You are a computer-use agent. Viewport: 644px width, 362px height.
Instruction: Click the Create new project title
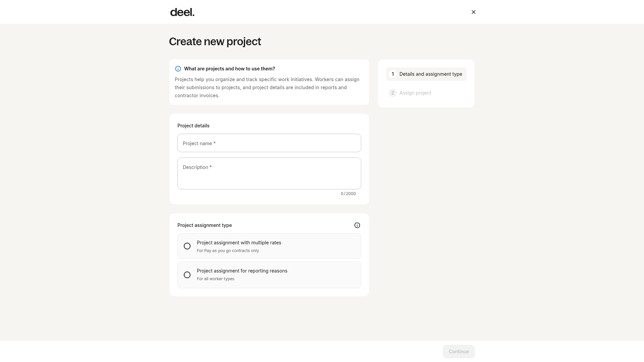(x=215, y=42)
